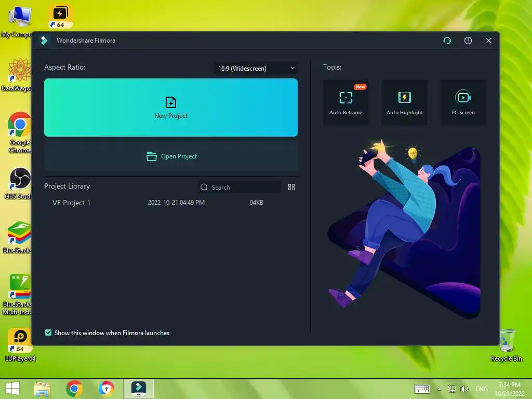This screenshot has height=399, width=532.
Task: Select the lightning 64 desktop shortcut at top
Action: (x=60, y=16)
